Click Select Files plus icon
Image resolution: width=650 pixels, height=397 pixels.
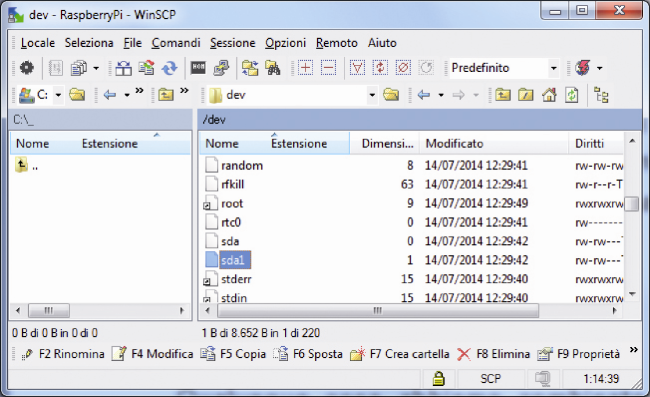pos(306,68)
